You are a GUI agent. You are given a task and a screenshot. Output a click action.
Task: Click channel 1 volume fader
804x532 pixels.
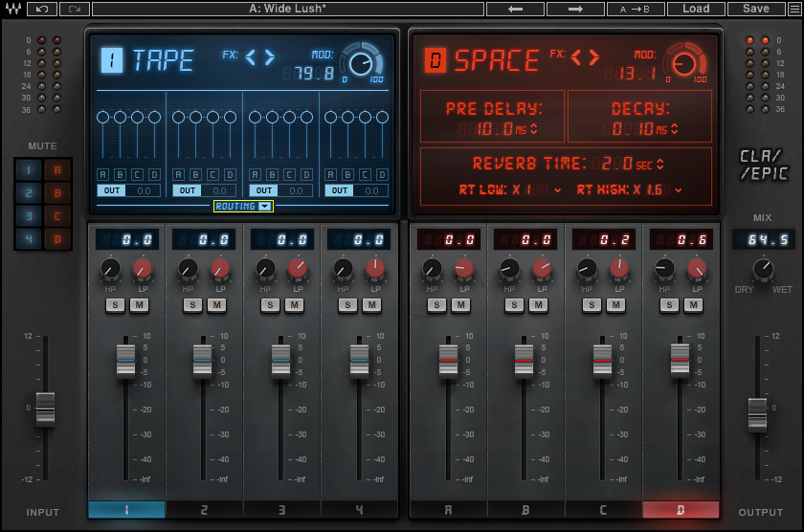tap(125, 361)
